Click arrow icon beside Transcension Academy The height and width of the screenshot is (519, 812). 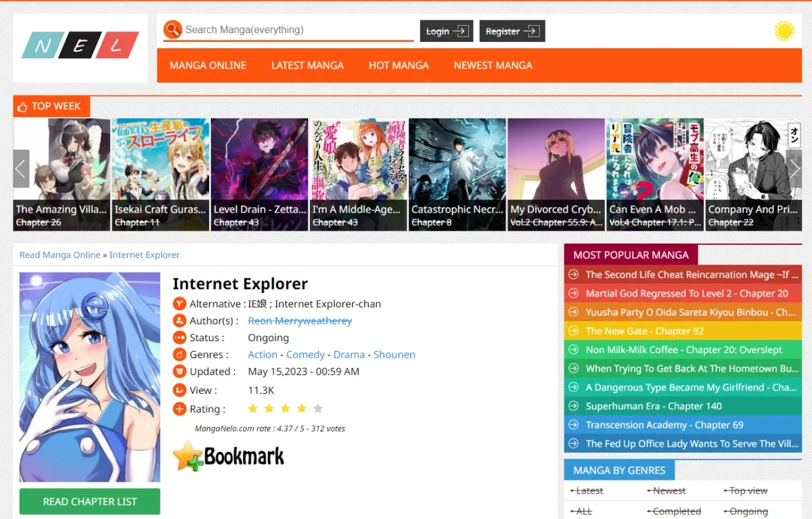click(574, 425)
